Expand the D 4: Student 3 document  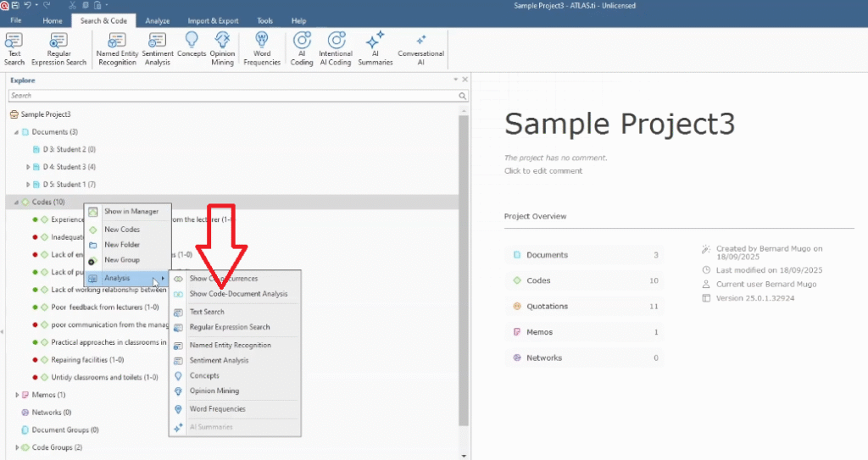pyautogui.click(x=28, y=167)
